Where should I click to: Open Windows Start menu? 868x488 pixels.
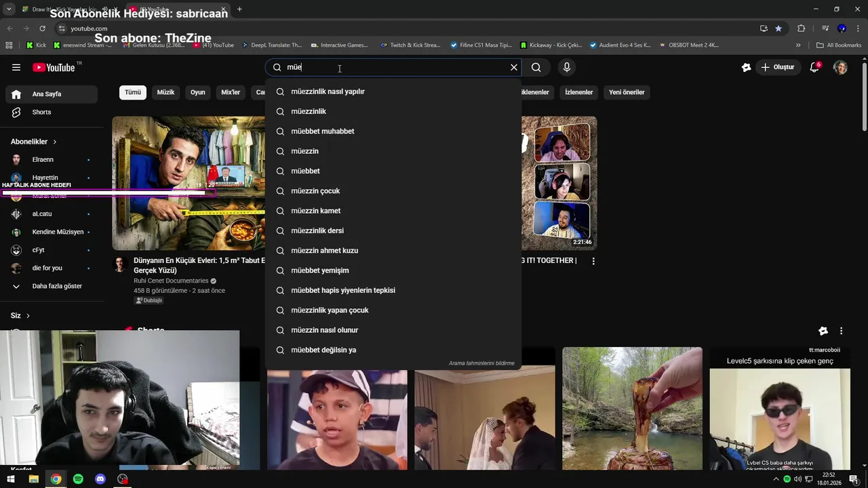[x=11, y=479]
